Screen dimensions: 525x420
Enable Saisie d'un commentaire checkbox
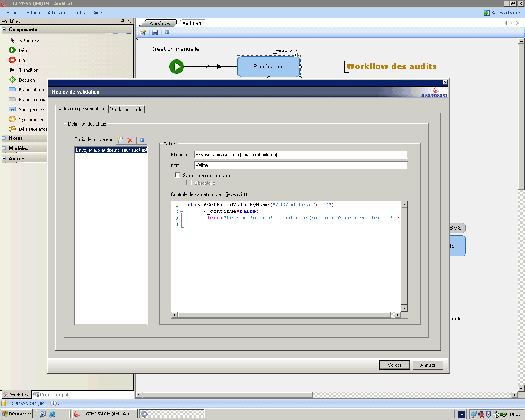178,175
